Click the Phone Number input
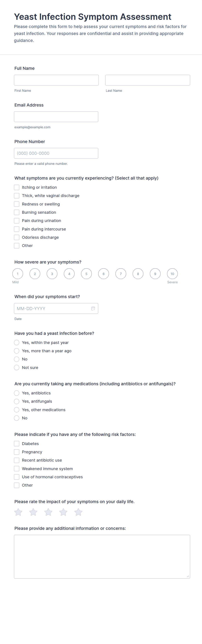Image resolution: width=202 pixels, height=644 pixels. pyautogui.click(x=56, y=153)
